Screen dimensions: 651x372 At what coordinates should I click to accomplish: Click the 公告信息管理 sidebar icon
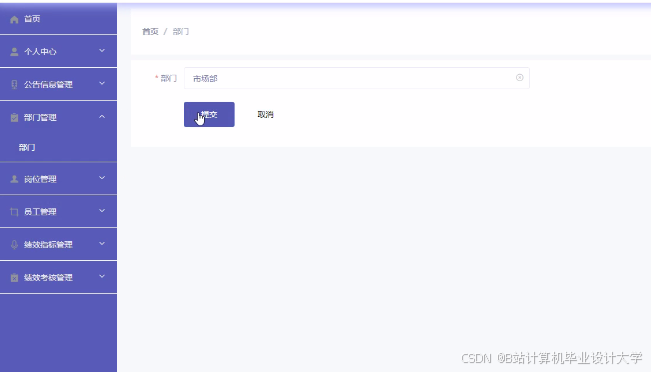coord(14,84)
